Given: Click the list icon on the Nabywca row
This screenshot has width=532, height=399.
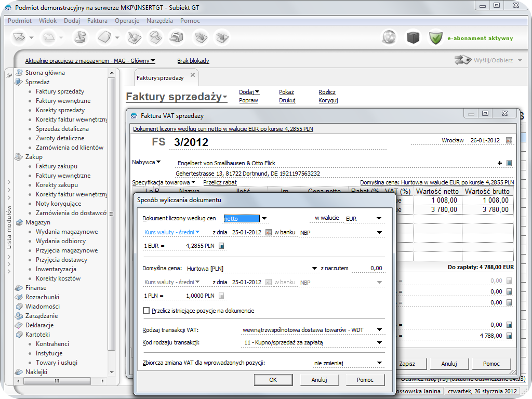Looking at the screenshot, I should click(x=509, y=163).
